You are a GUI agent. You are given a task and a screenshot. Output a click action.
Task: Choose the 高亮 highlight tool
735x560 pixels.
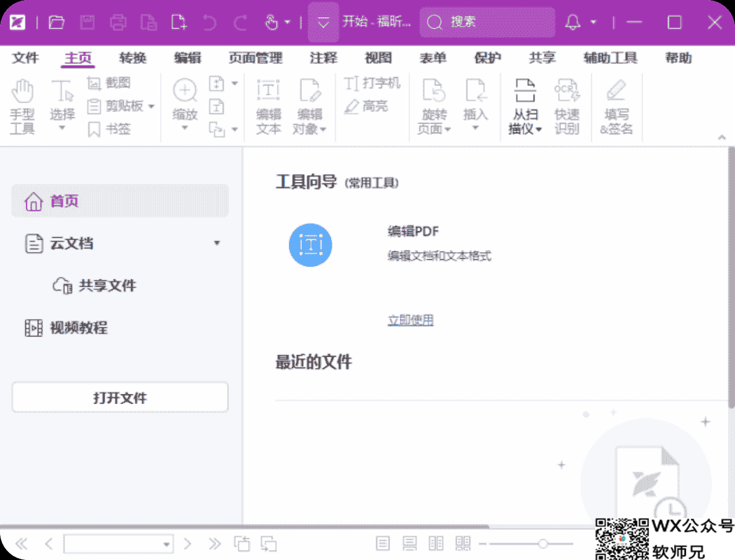click(x=366, y=106)
